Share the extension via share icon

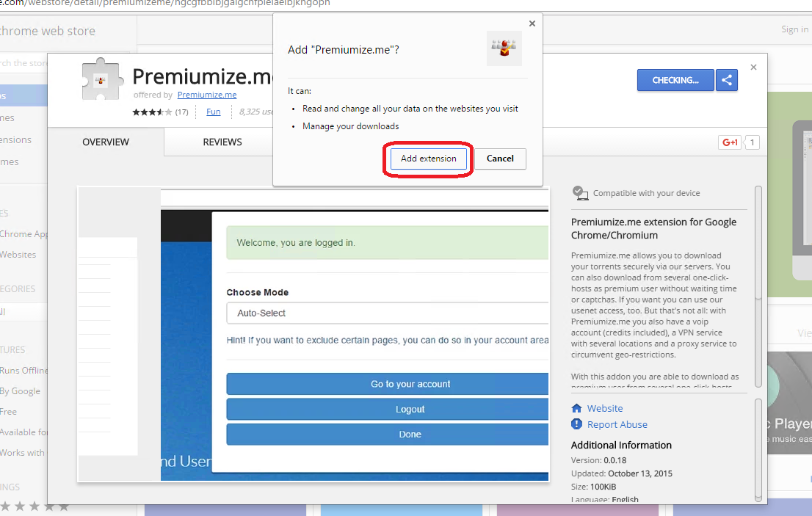(x=727, y=80)
